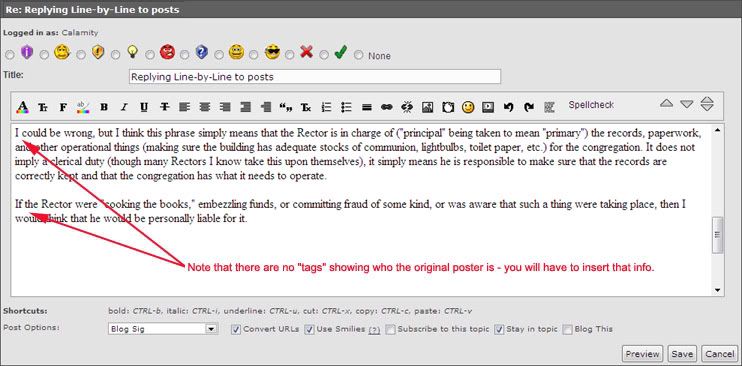Insert an image
742x366 pixels.
tap(427, 107)
